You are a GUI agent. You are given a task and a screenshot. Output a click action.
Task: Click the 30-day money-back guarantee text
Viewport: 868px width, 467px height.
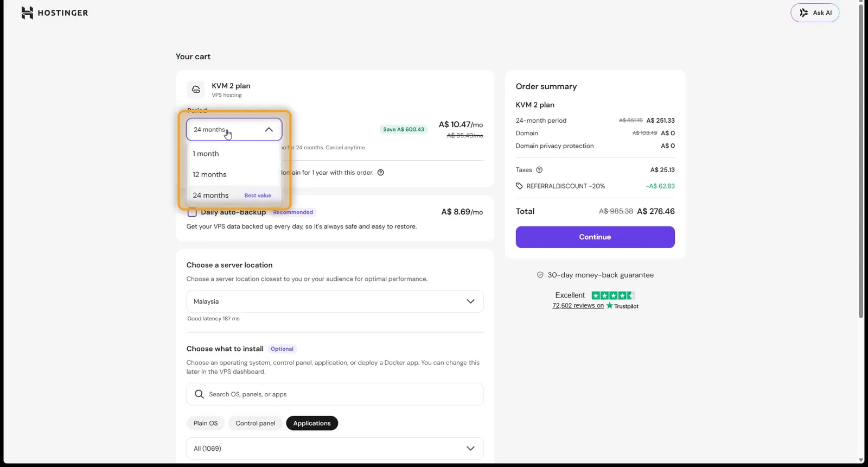(601, 275)
